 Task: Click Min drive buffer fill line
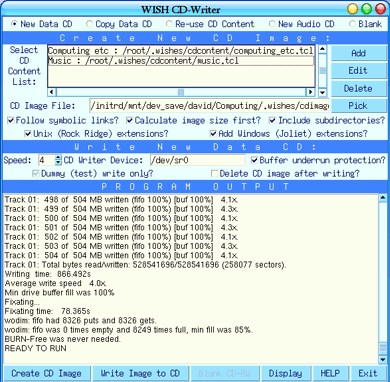59,293
